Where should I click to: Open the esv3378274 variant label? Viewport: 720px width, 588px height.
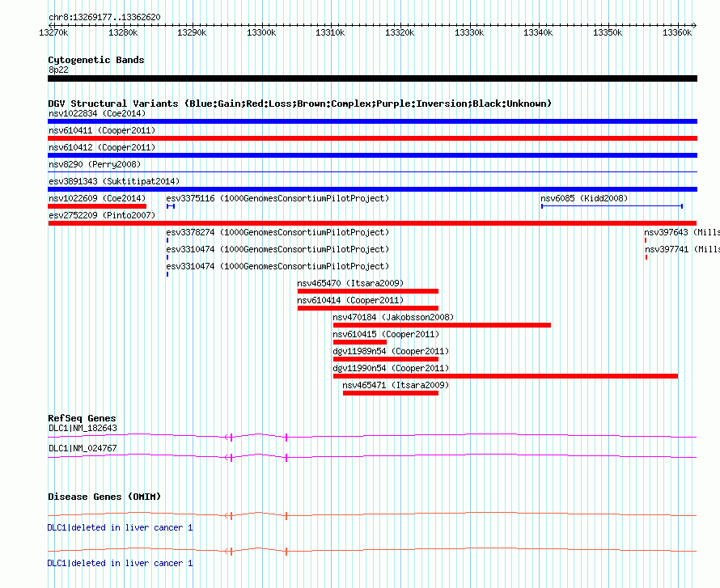tap(277, 232)
